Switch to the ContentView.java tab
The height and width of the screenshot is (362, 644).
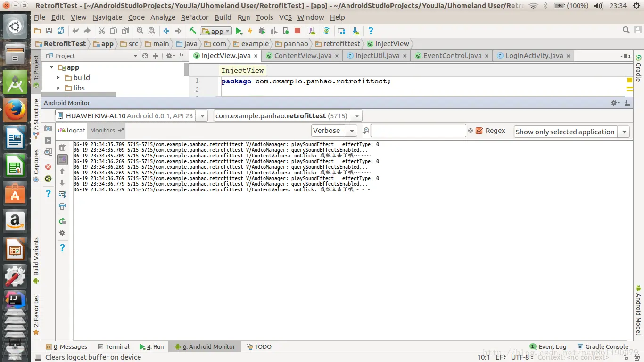pos(303,56)
